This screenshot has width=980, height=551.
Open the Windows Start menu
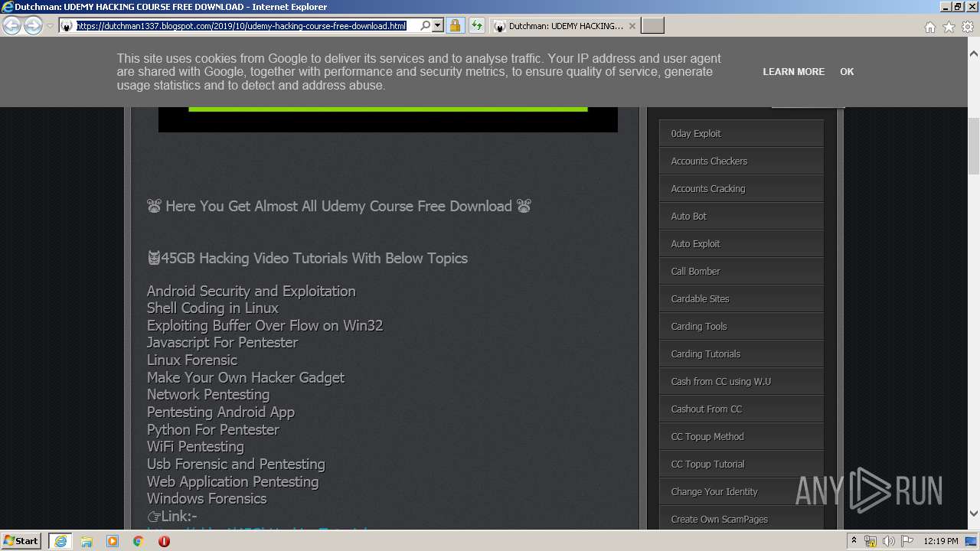tap(21, 540)
